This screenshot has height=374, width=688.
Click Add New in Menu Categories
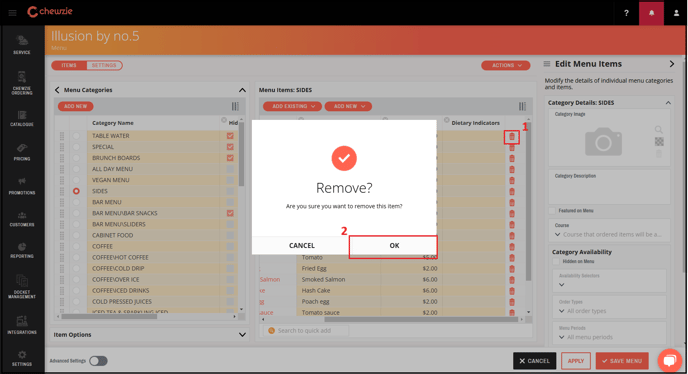[75, 106]
